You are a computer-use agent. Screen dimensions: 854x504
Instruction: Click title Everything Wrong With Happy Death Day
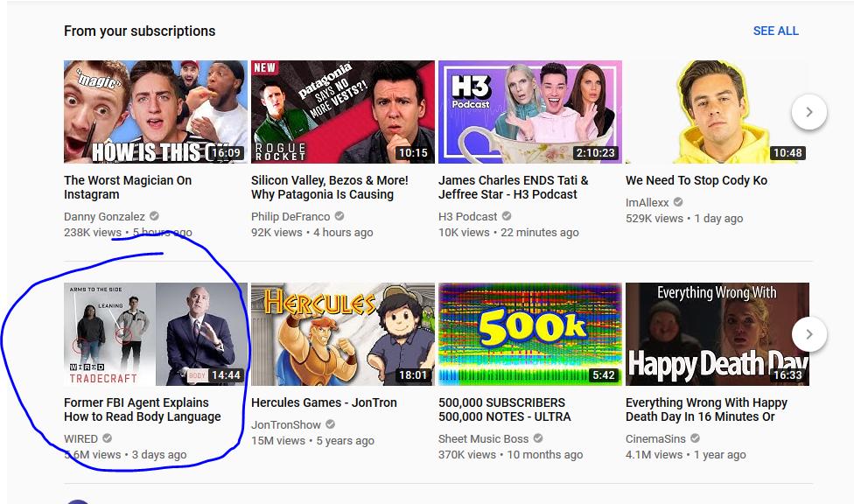pos(706,409)
